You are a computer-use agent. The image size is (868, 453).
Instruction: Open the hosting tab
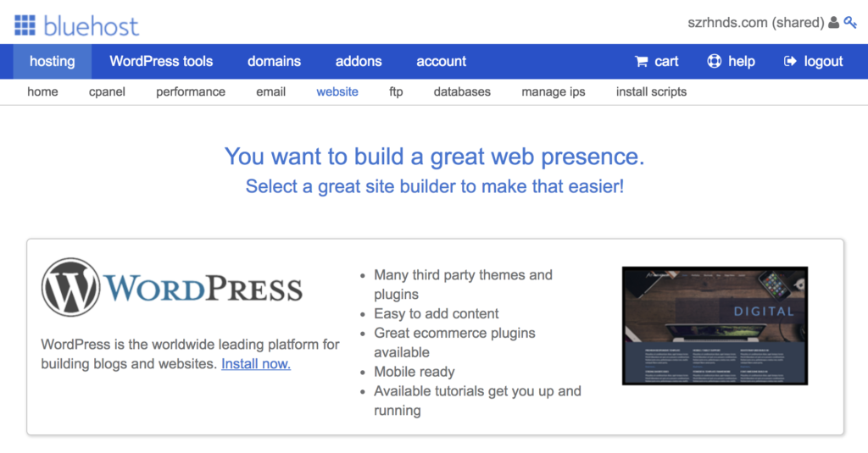pos(53,62)
